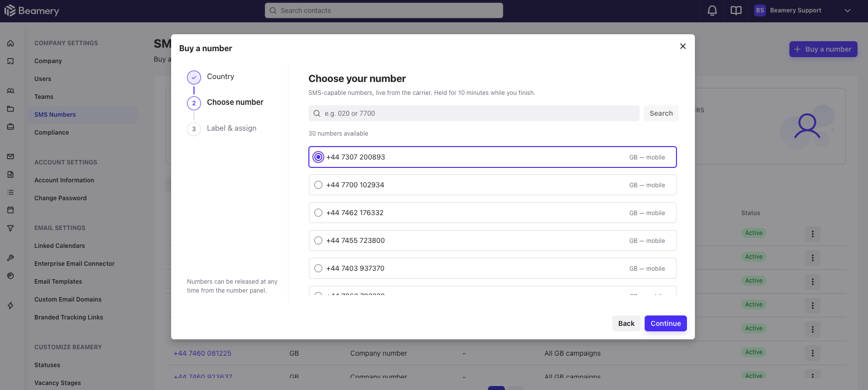Viewport: 868px width, 390px height.
Task: Open the document icon in left rail
Action: (10, 174)
